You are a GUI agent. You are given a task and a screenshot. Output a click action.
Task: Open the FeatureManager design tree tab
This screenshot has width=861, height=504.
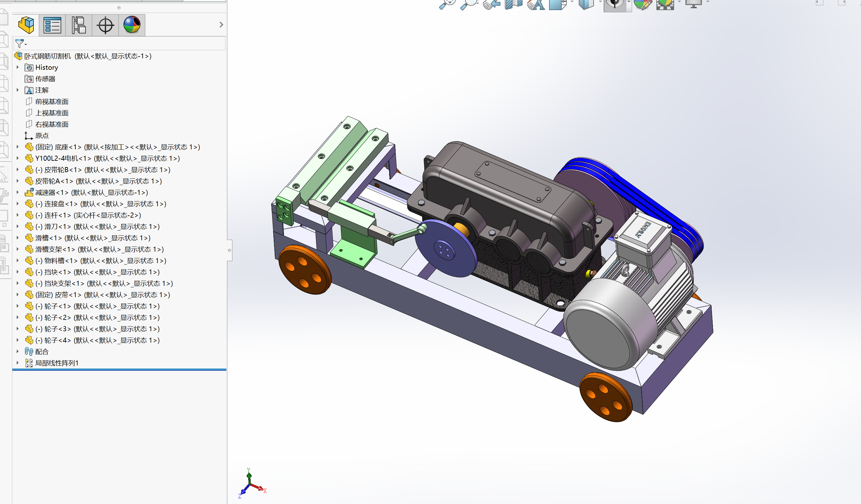26,25
